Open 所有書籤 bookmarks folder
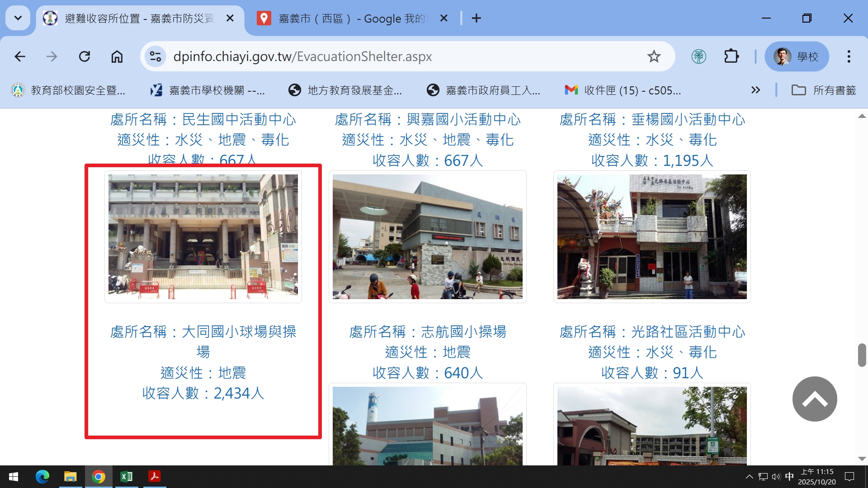This screenshot has height=488, width=868. click(x=824, y=90)
